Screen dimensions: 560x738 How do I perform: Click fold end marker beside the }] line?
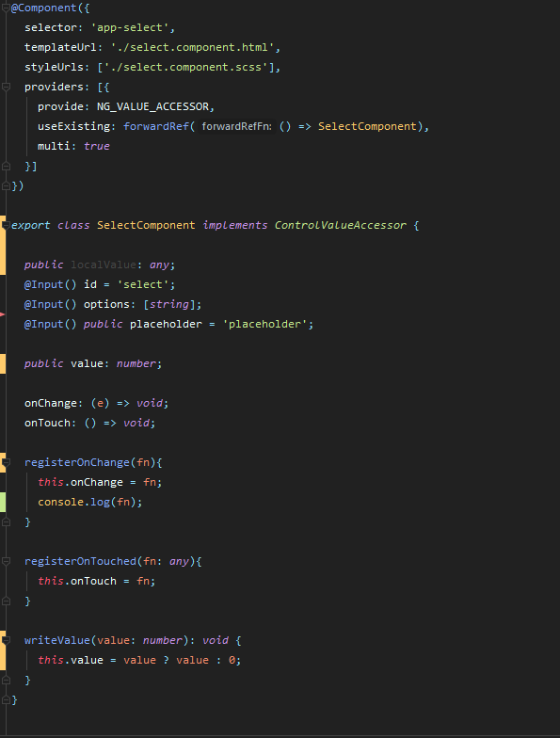coord(6,166)
